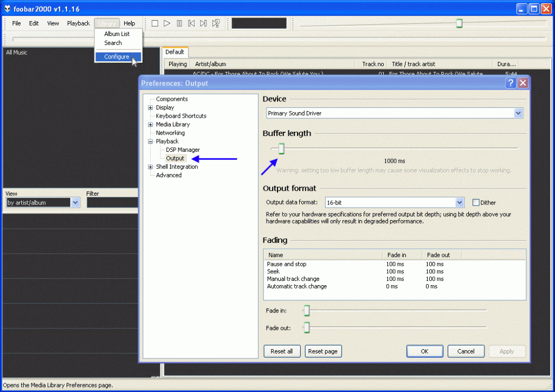Skip to the previous track
This screenshot has width=555, height=392.
point(191,23)
